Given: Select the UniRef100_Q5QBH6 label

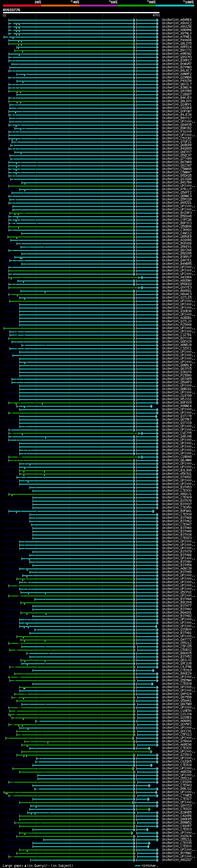Looking at the screenshot, I should 177,226.
